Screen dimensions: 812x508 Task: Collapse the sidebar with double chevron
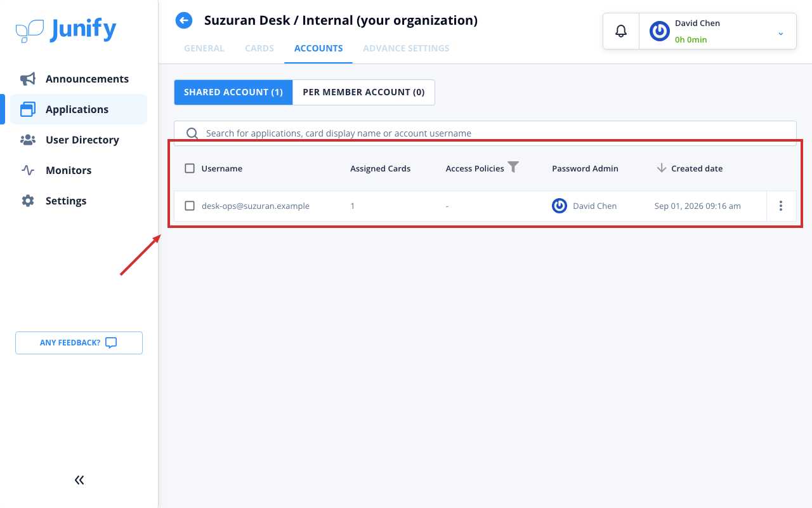[79, 480]
